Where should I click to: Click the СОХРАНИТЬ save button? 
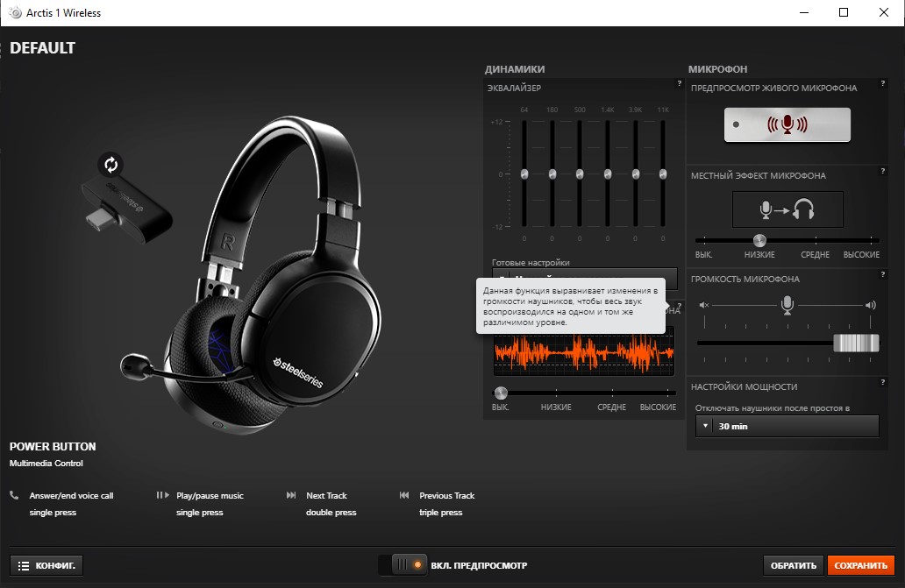(x=860, y=565)
